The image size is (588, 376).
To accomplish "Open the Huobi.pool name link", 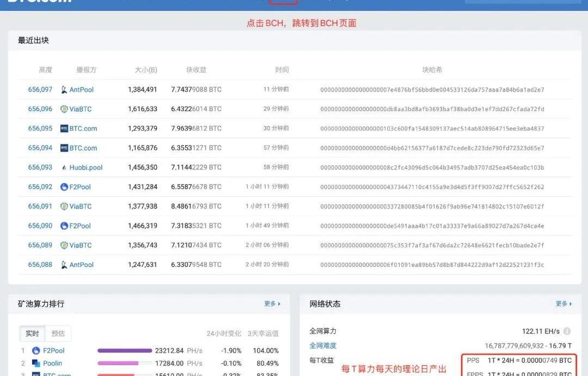I will (86, 167).
